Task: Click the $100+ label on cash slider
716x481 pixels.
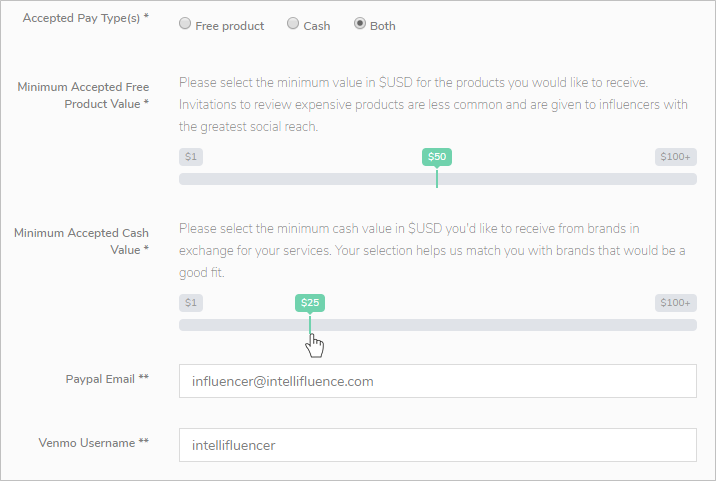Action: point(676,302)
